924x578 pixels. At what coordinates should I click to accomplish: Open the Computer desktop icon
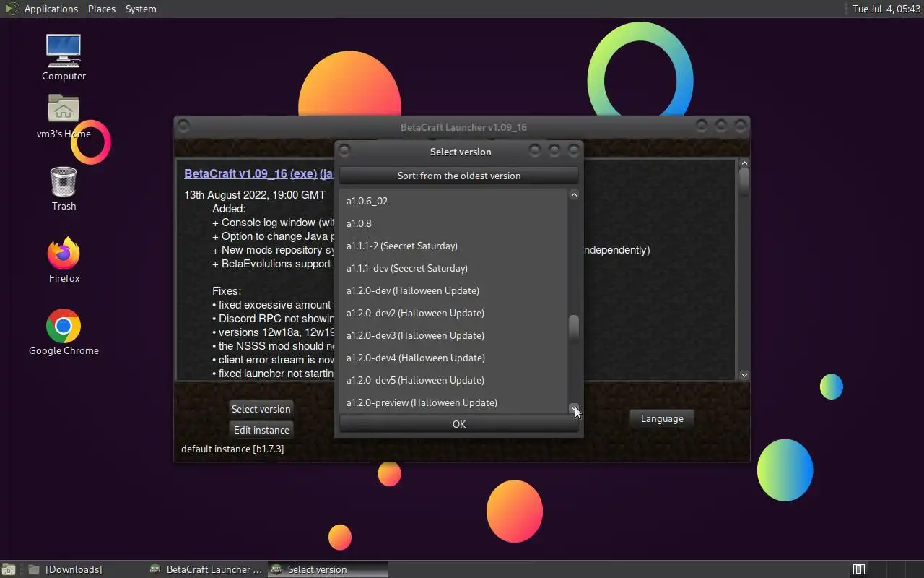(64, 56)
